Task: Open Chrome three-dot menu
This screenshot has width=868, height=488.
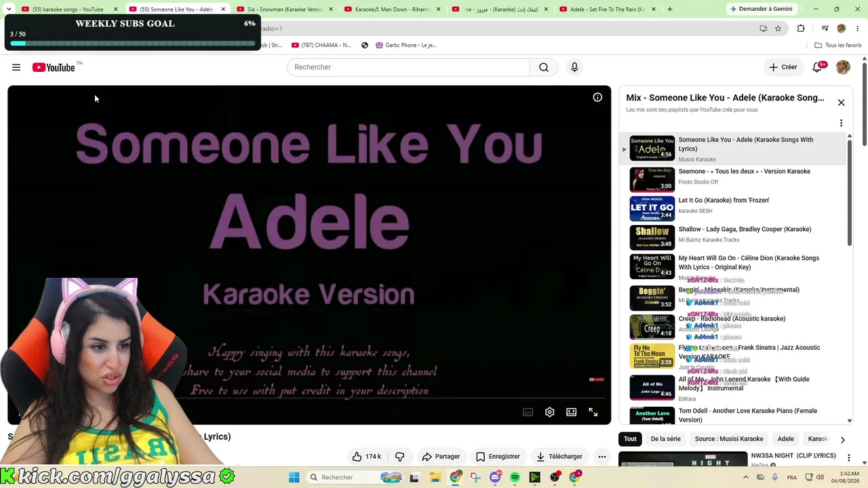Action: (x=859, y=28)
